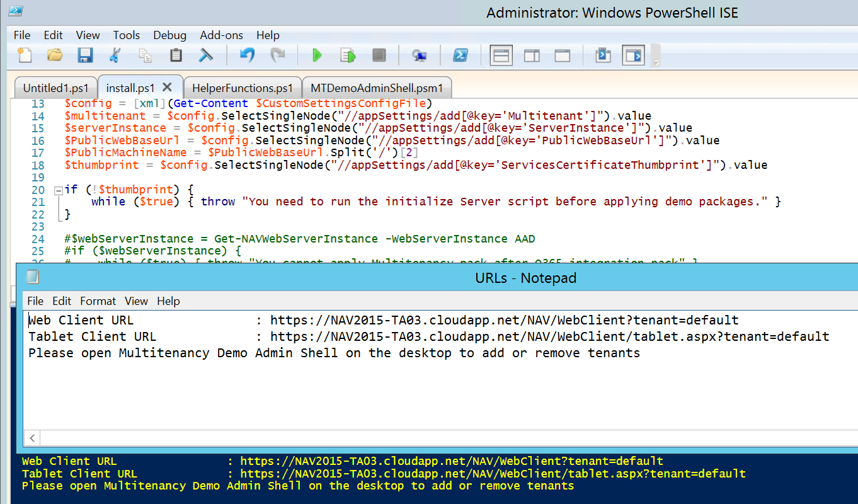Close the install.ps1 tab
Screen dimensions: 858x504
(168, 87)
